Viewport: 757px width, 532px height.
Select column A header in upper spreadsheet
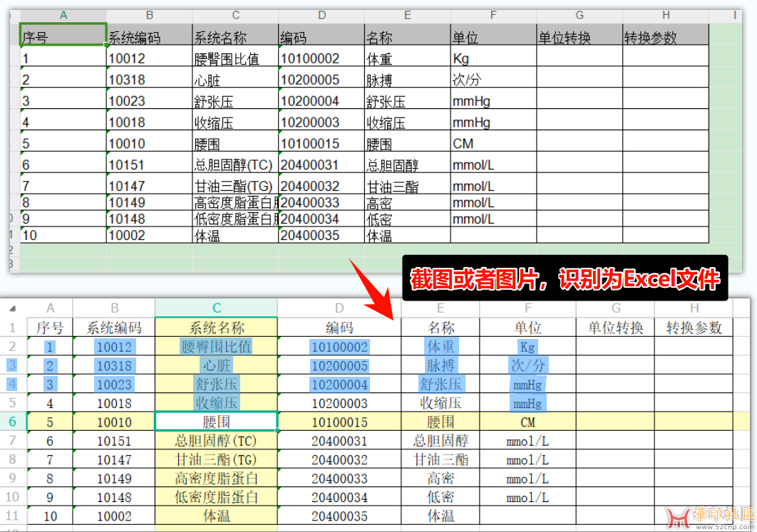[63, 16]
